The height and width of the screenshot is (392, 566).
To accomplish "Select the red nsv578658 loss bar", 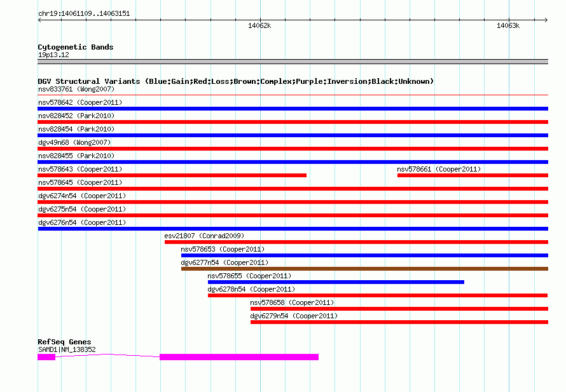I will pos(399,309).
